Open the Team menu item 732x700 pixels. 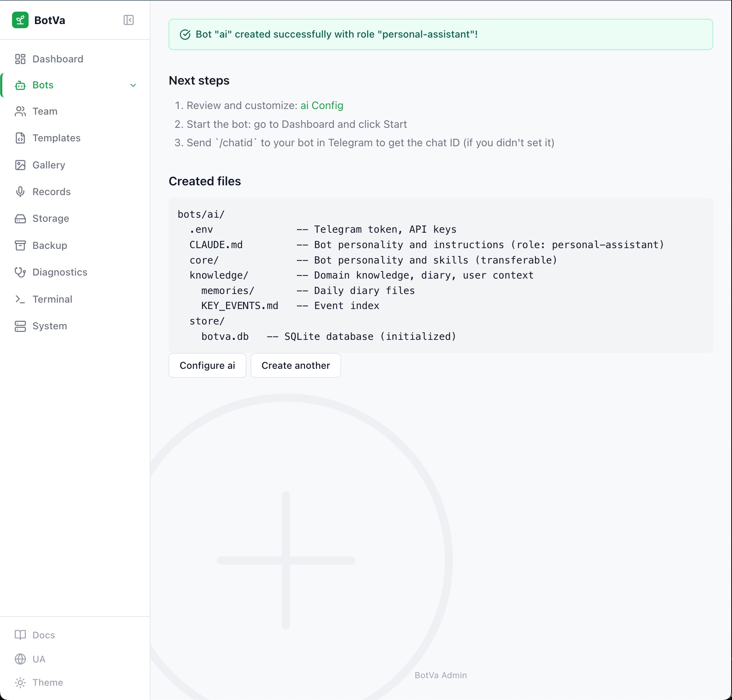(45, 111)
